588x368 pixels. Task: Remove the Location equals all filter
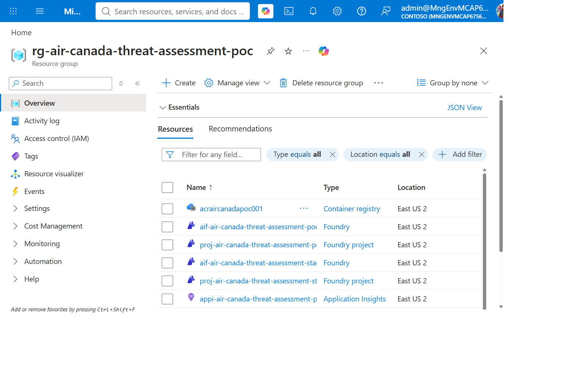pos(422,155)
